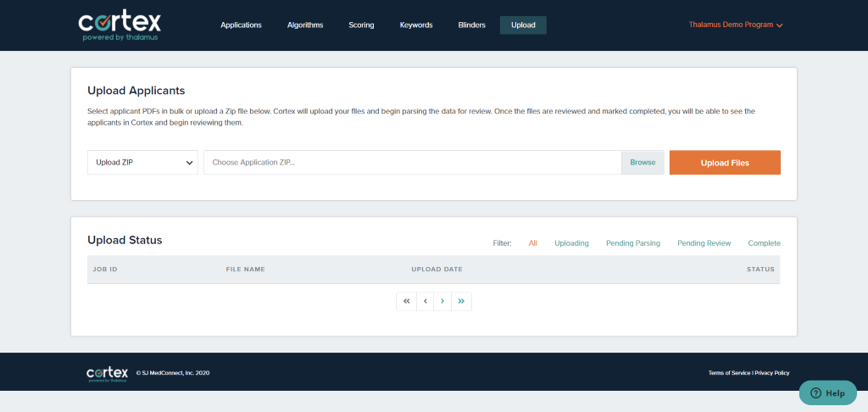Image resolution: width=868 pixels, height=412 pixels.
Task: Go to last page of upload status
Action: coord(461,301)
